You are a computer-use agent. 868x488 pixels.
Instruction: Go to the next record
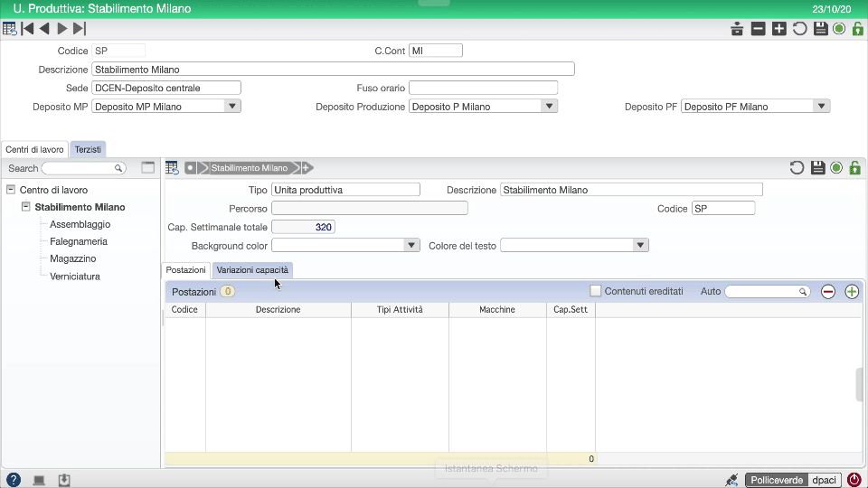pyautogui.click(x=62, y=29)
